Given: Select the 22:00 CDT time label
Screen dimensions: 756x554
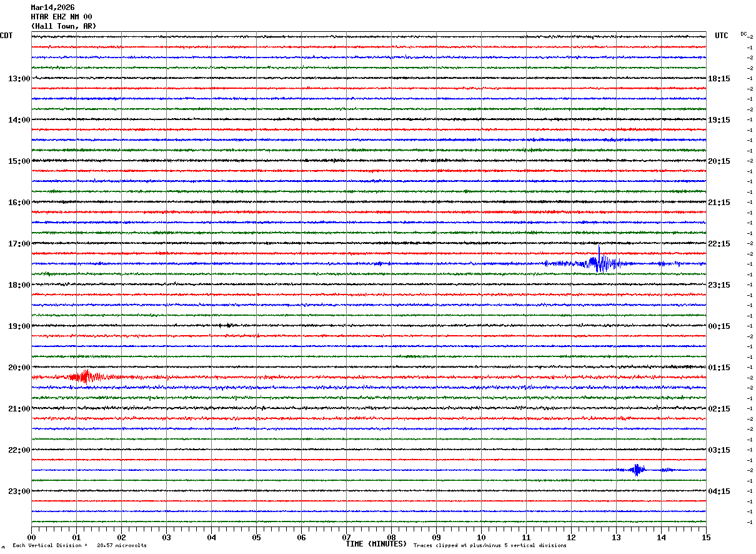Looking at the screenshot, I should [x=19, y=450].
